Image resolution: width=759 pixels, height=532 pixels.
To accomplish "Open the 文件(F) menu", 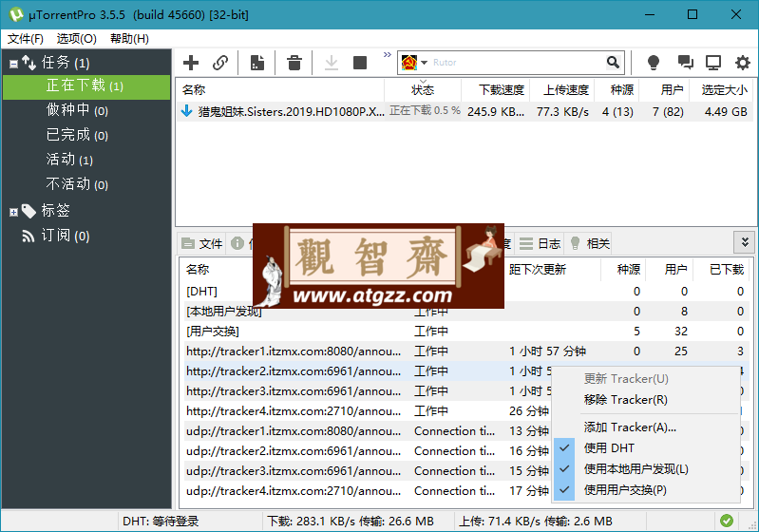I will (x=25, y=39).
